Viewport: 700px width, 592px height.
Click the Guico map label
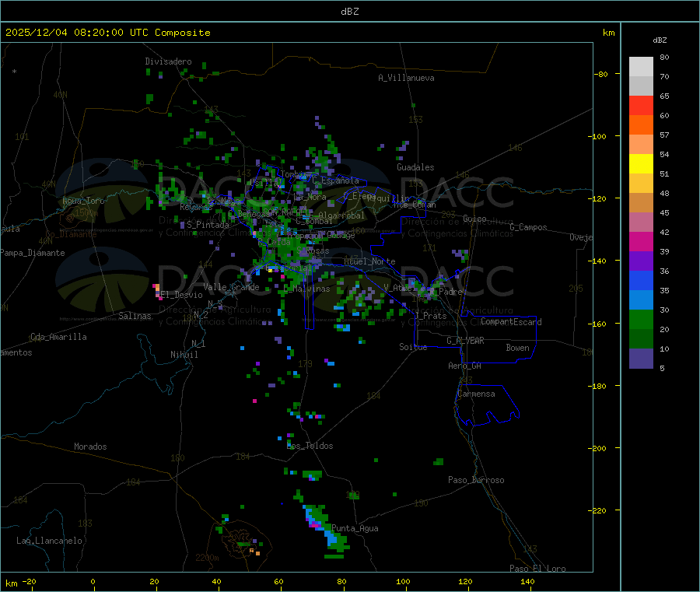(x=474, y=219)
